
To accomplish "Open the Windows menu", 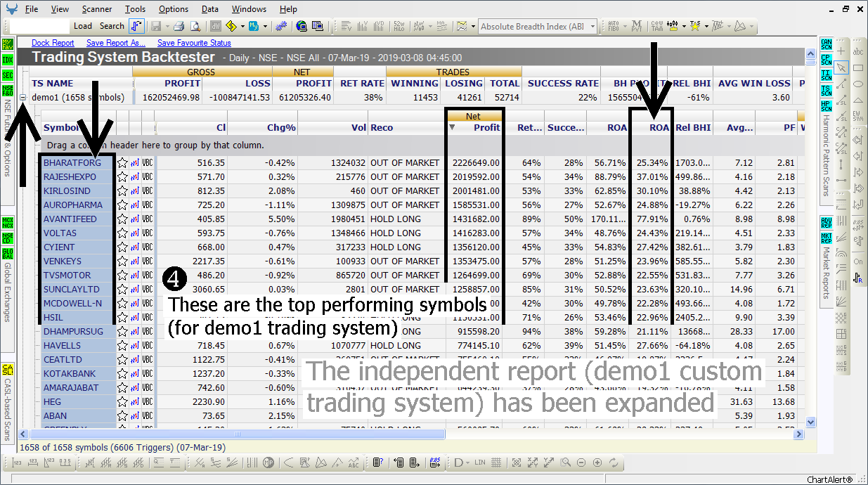I will tap(249, 9).
